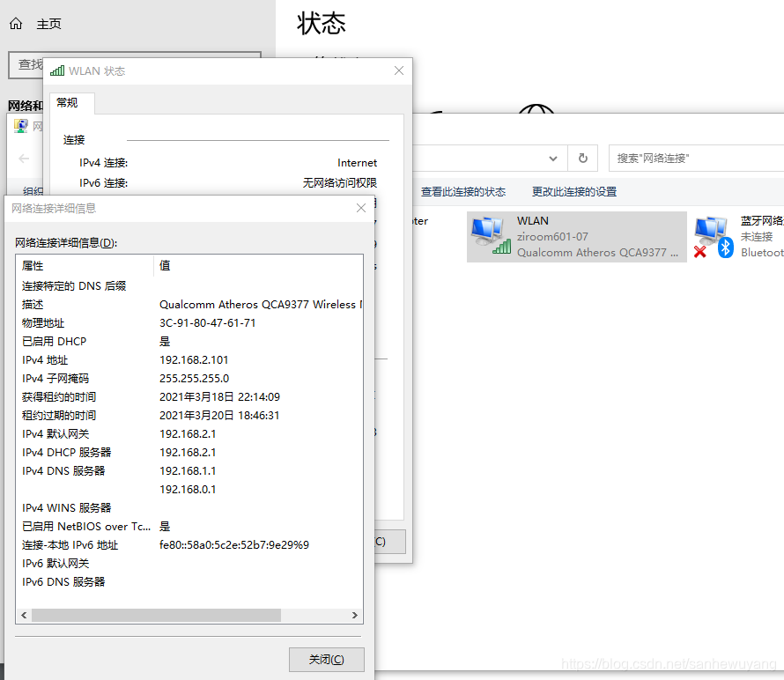Click 主页 in Settings sidebar
The image size is (784, 680).
(x=48, y=24)
